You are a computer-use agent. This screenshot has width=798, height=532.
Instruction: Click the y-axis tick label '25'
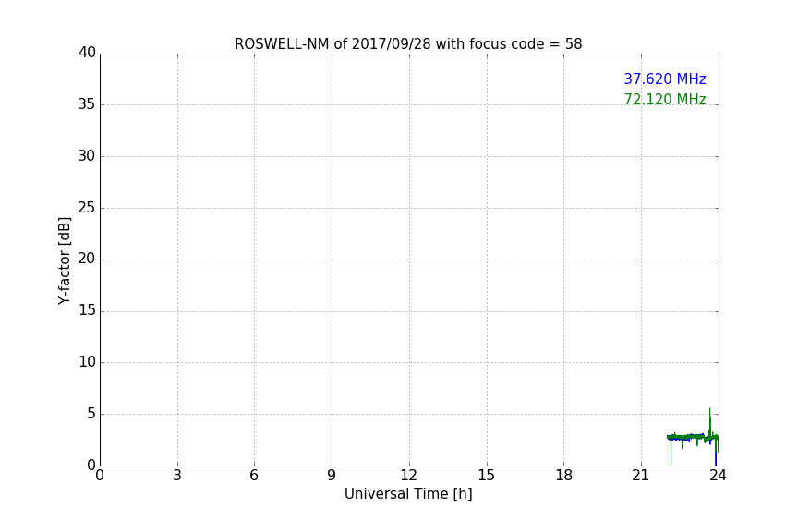[x=87, y=207]
